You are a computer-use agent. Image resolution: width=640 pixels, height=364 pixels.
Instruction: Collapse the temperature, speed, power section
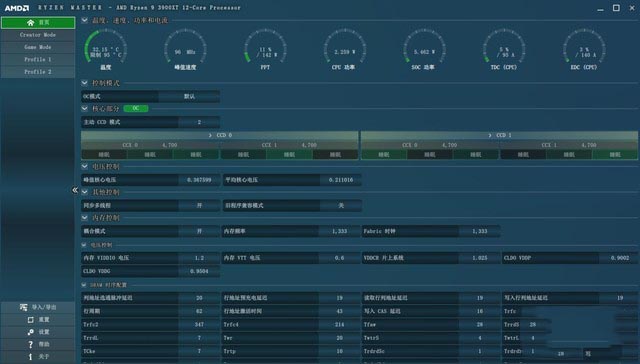pyautogui.click(x=84, y=20)
